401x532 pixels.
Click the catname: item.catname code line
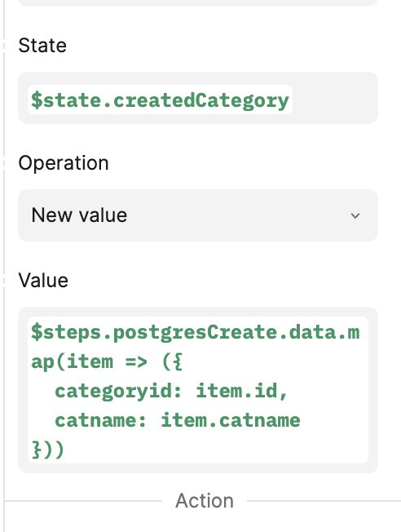[x=178, y=420]
